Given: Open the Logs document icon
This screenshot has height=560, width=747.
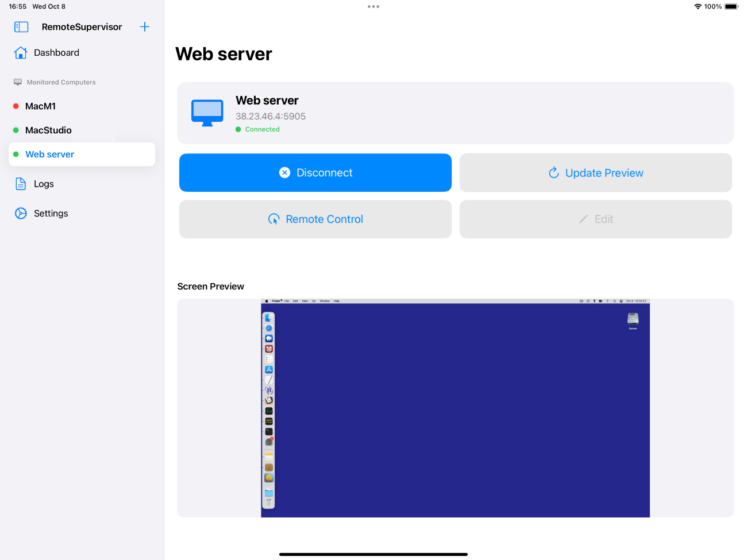Looking at the screenshot, I should point(21,184).
